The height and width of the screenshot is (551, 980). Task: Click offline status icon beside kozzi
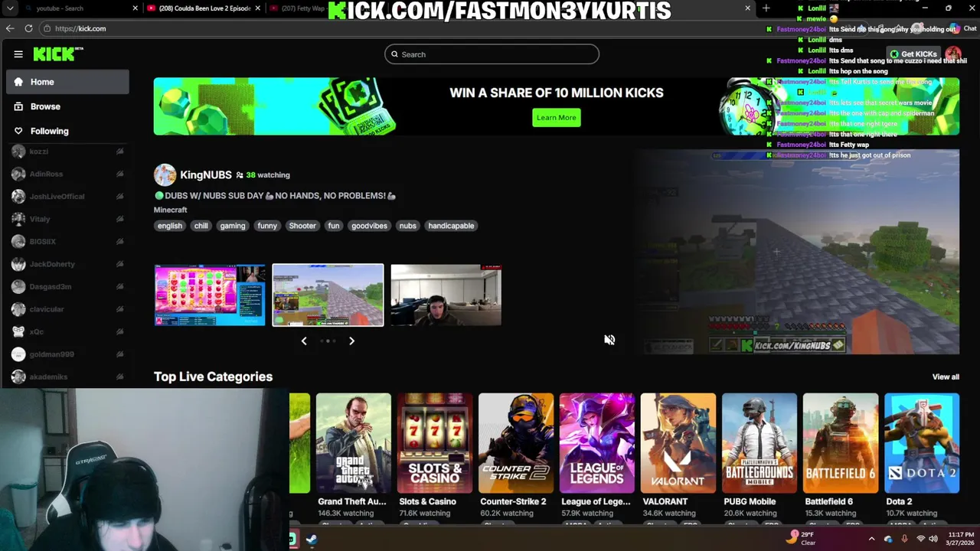[x=120, y=152]
